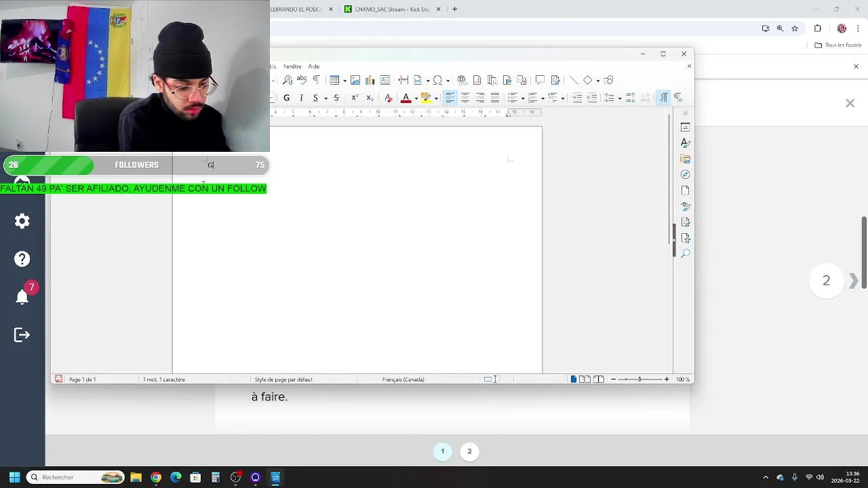The height and width of the screenshot is (488, 868).
Task: Click the Windows search box Rechercher
Action: 76,477
